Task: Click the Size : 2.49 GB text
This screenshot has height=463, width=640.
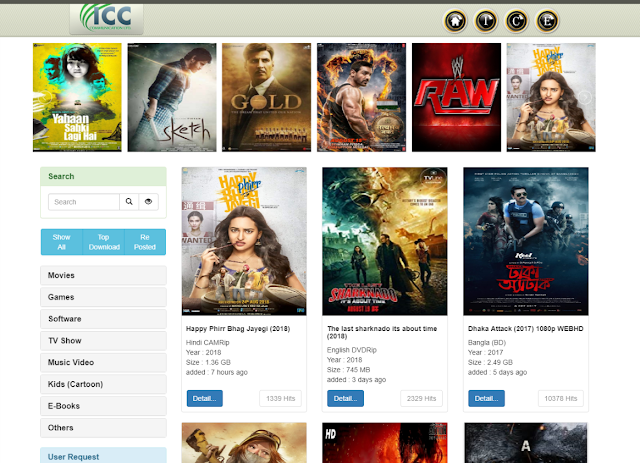Action: point(490,362)
